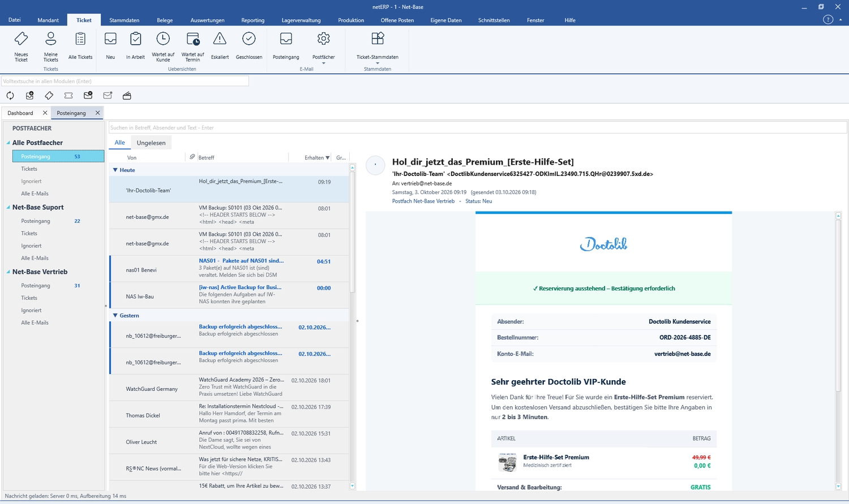Image resolution: width=849 pixels, height=504 pixels.
Task: Switch to the Dashboard tab
Action: click(20, 113)
